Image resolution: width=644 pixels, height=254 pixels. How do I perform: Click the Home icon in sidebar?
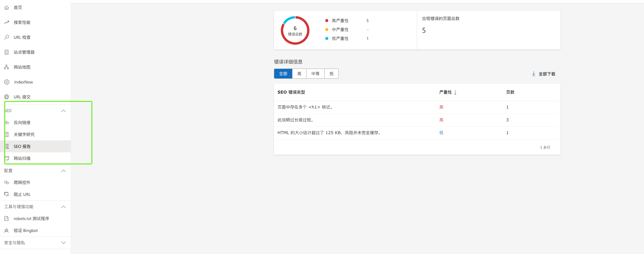pos(7,7)
